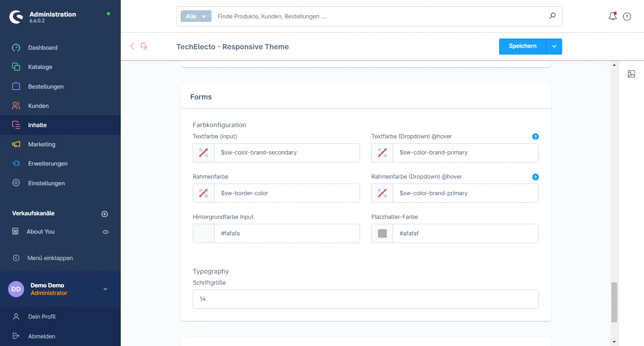
Task: Expand the Speichern button arrow dropdown
Action: 554,47
